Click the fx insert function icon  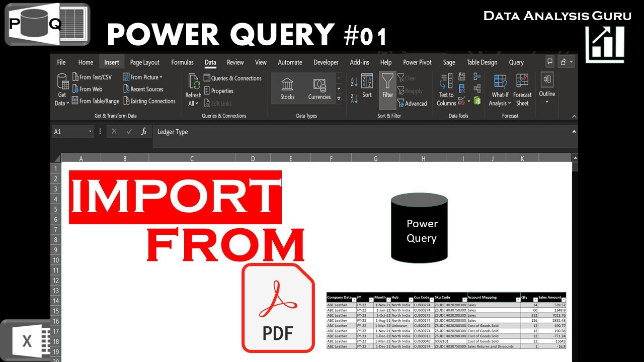[144, 132]
